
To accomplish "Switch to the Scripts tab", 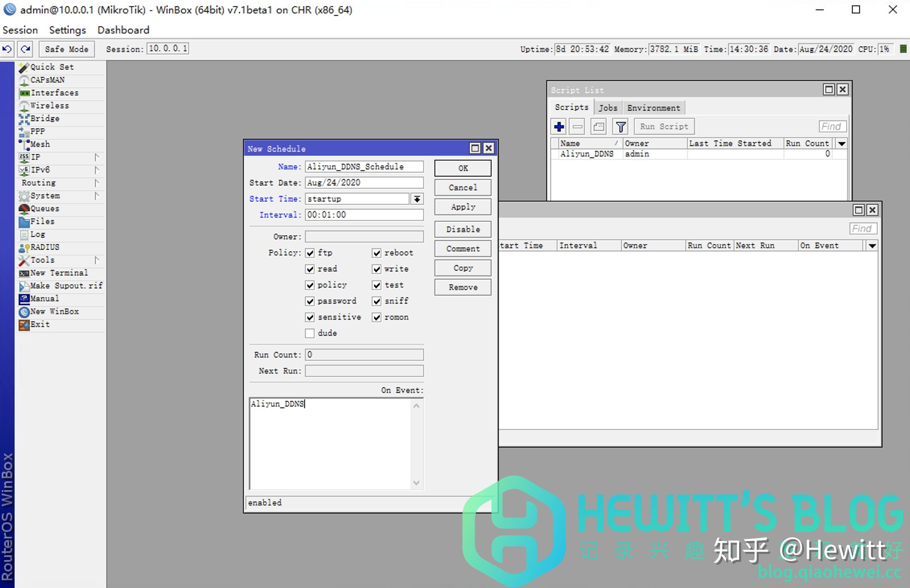I will [571, 107].
